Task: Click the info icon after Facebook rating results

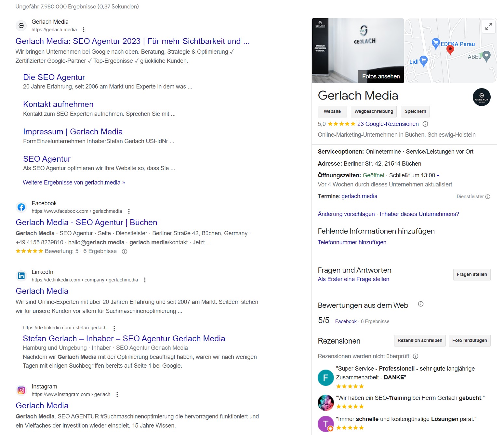Action: pyautogui.click(x=124, y=251)
